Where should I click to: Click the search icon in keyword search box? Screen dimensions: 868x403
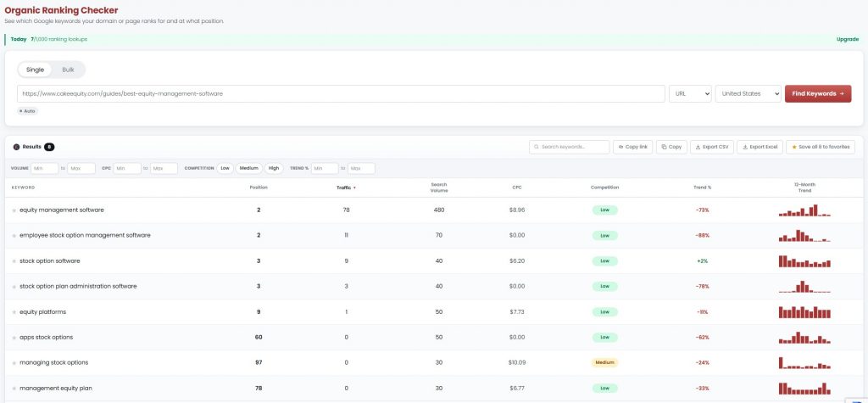(537, 147)
